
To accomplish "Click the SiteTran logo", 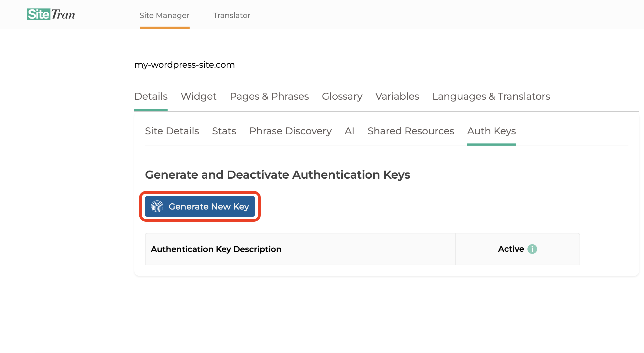I will [51, 15].
